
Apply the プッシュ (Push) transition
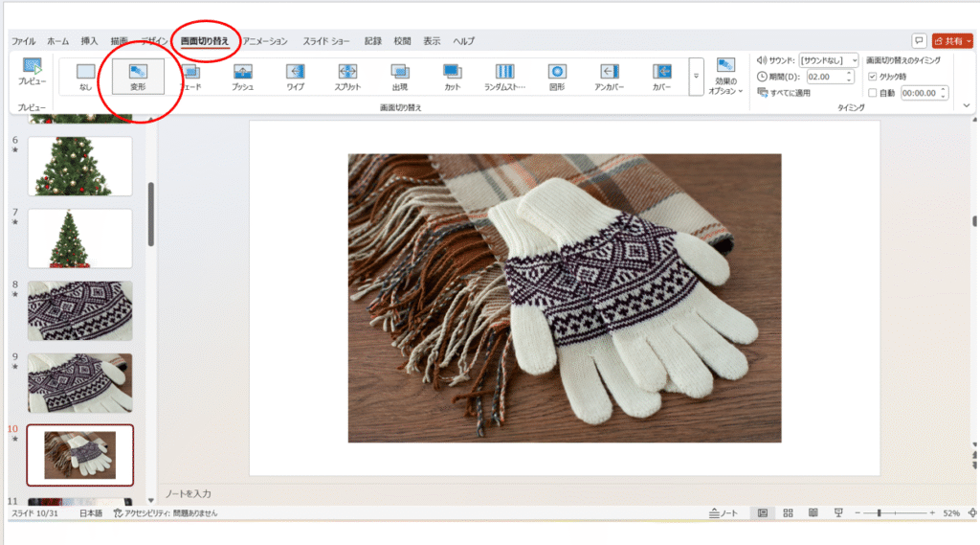pyautogui.click(x=242, y=77)
